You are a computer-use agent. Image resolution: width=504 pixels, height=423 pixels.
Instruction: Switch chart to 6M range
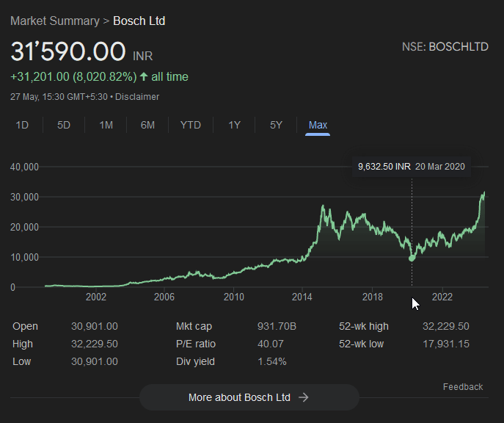click(147, 125)
